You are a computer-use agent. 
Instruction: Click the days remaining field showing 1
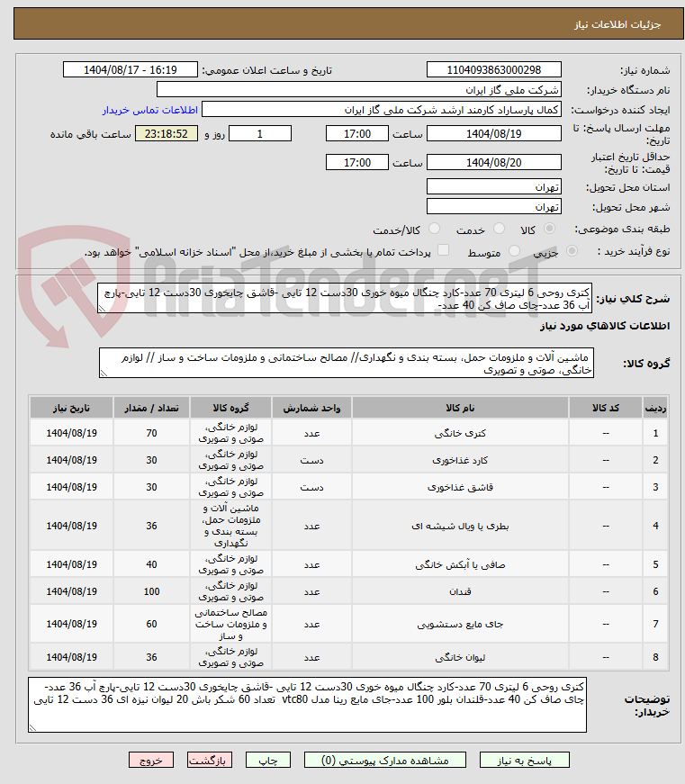tap(260, 133)
